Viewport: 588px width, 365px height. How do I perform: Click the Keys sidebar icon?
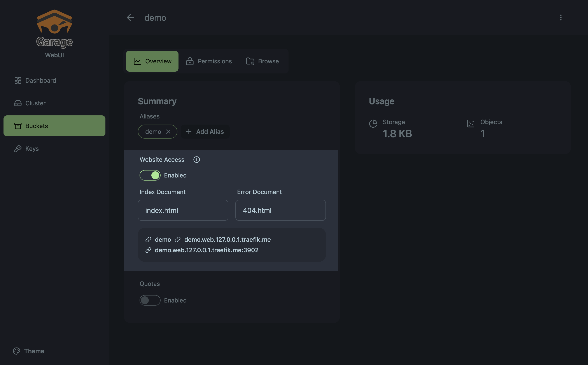[x=18, y=149]
